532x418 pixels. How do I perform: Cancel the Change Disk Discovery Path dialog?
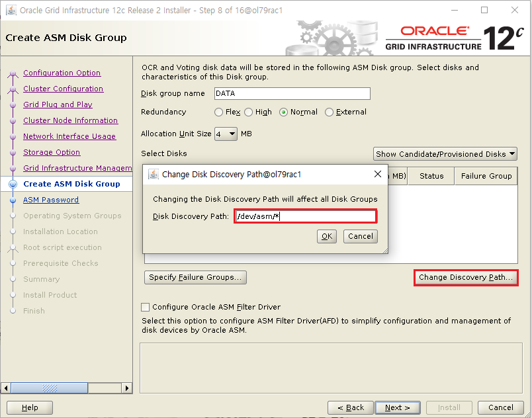point(361,236)
